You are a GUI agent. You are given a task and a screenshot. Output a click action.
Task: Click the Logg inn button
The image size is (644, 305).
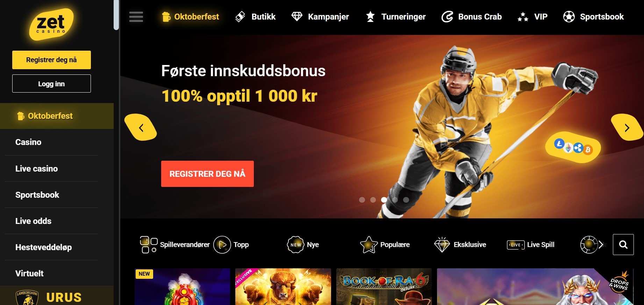(51, 83)
